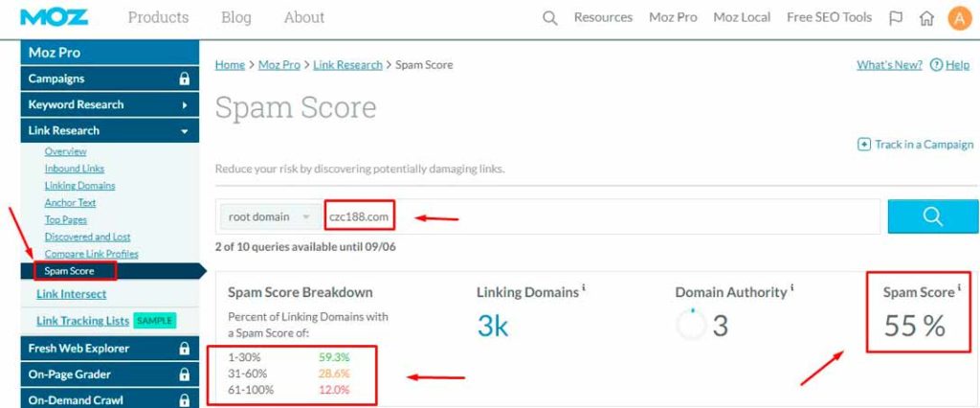
Task: Click the Domain Authority circular gauge
Action: pyautogui.click(x=691, y=325)
